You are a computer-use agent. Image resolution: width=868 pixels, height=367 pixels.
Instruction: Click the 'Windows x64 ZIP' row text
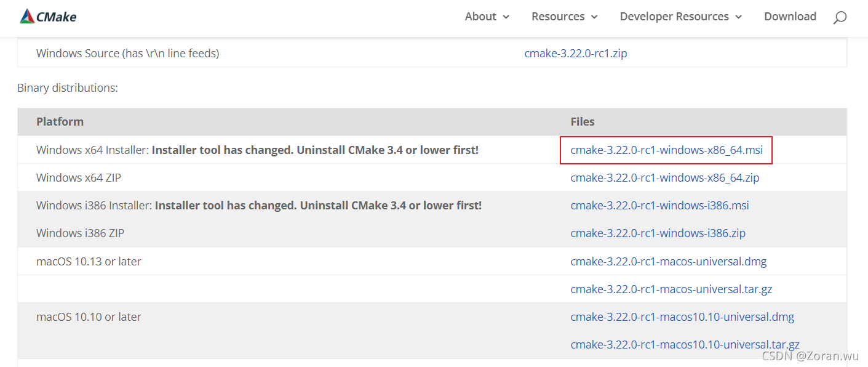click(79, 178)
